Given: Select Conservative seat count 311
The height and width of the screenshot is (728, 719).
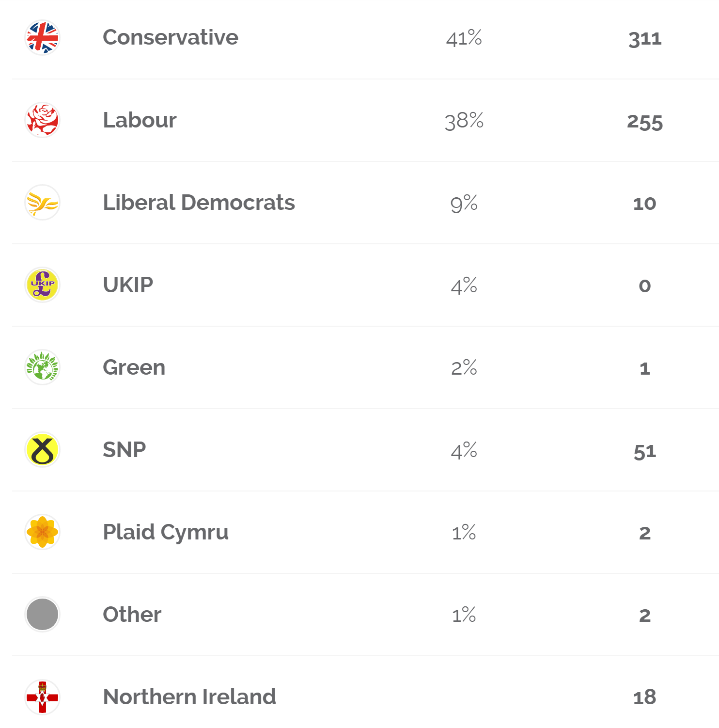Looking at the screenshot, I should (x=645, y=39).
